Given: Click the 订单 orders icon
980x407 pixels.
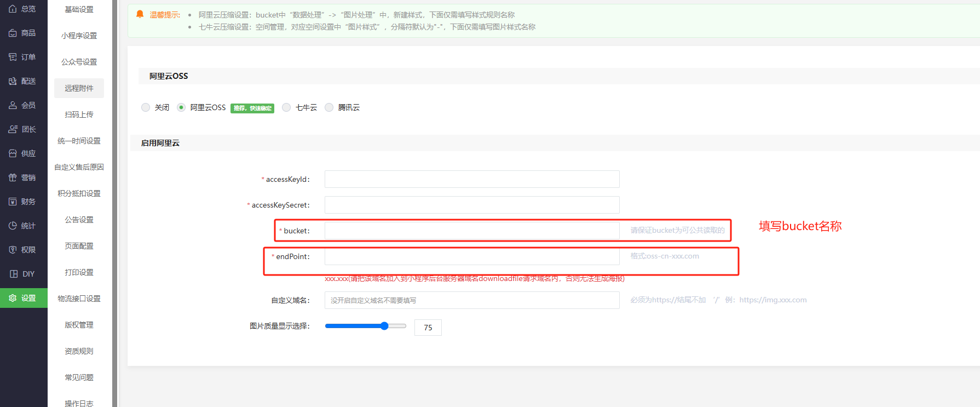Looking at the screenshot, I should click(x=13, y=57).
